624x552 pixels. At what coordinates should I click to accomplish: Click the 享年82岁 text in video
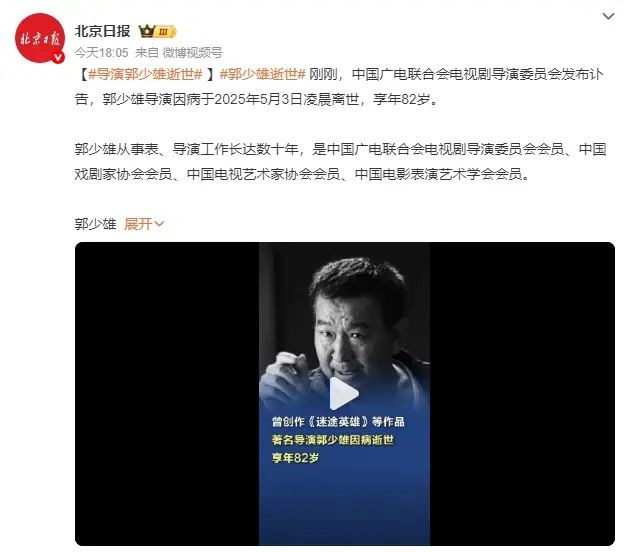coord(295,458)
